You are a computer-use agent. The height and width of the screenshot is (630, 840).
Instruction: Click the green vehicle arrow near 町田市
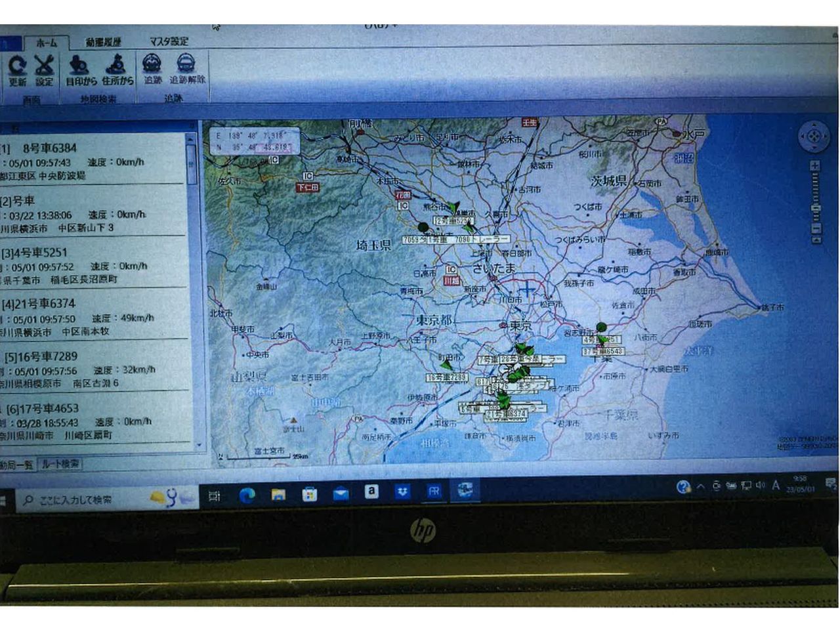coord(446,364)
